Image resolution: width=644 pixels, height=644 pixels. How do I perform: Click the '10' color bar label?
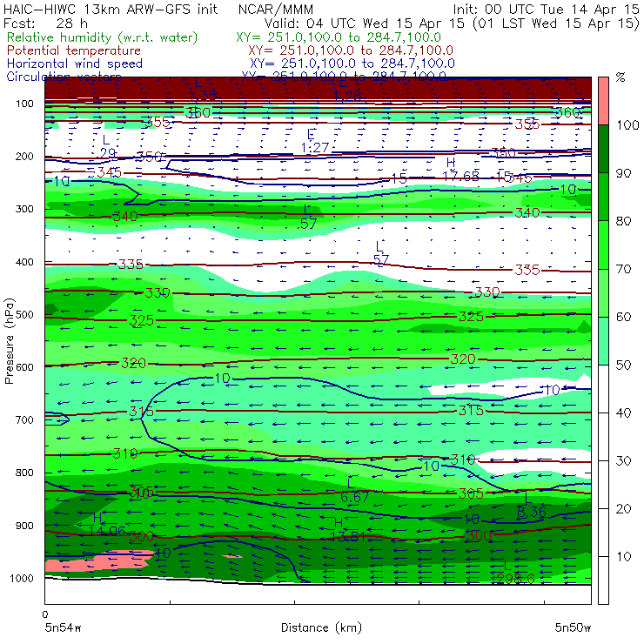(623, 557)
